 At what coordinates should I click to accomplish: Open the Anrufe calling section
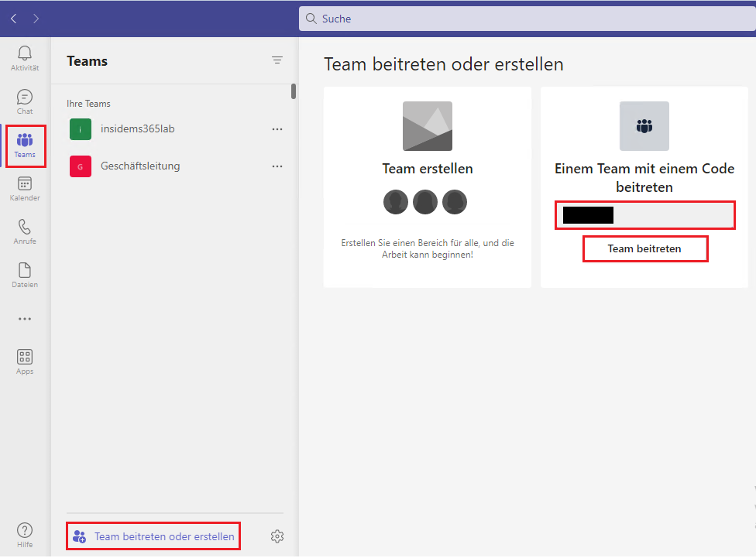[24, 231]
